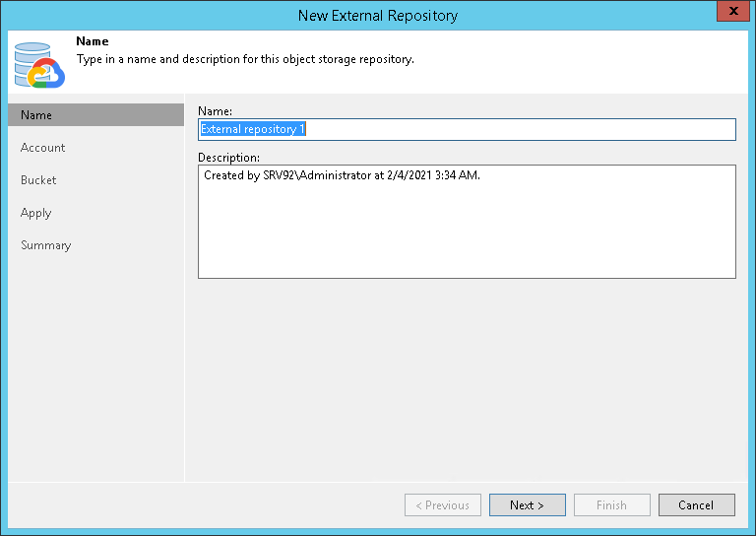This screenshot has height=536, width=756.
Task: Jump to the Summary step
Action: click(46, 245)
